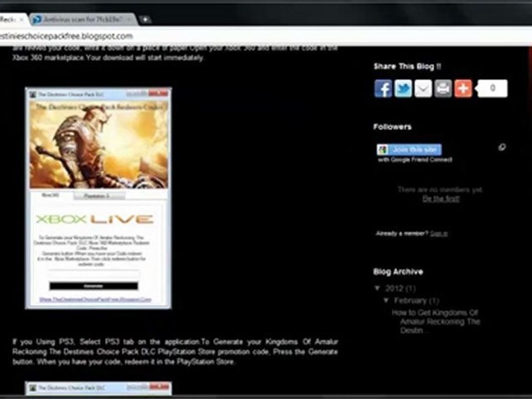Click the black Generate button in screenshot
Viewport: 532px width, 399px height.
94,286
